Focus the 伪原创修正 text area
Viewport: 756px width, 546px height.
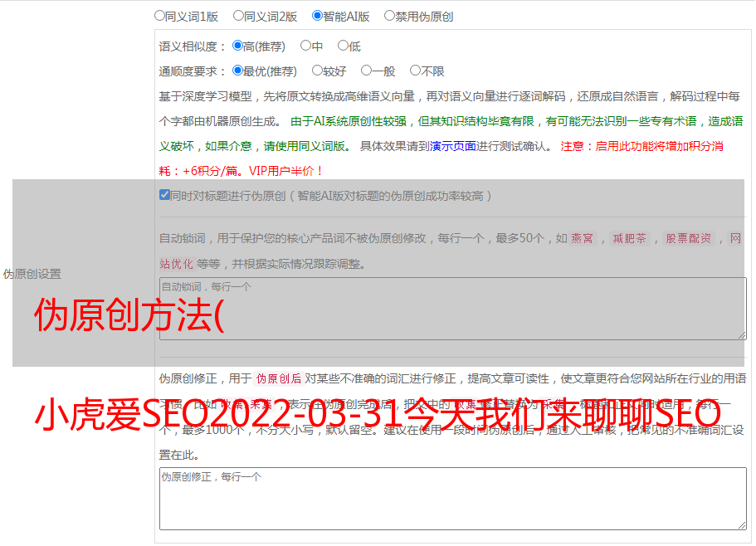(453, 499)
